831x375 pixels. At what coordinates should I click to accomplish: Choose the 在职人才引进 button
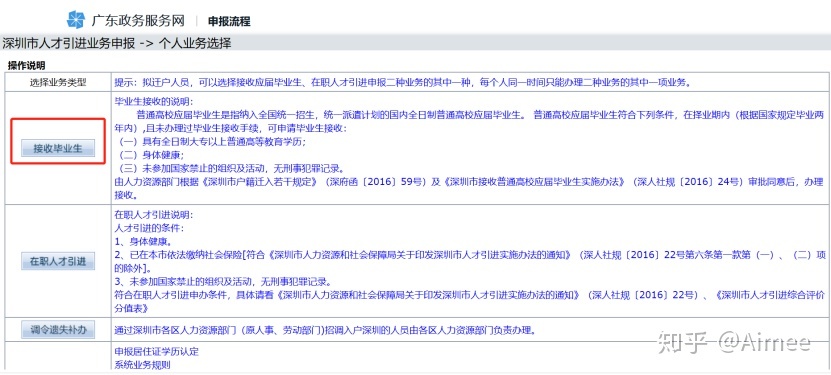[x=58, y=262]
